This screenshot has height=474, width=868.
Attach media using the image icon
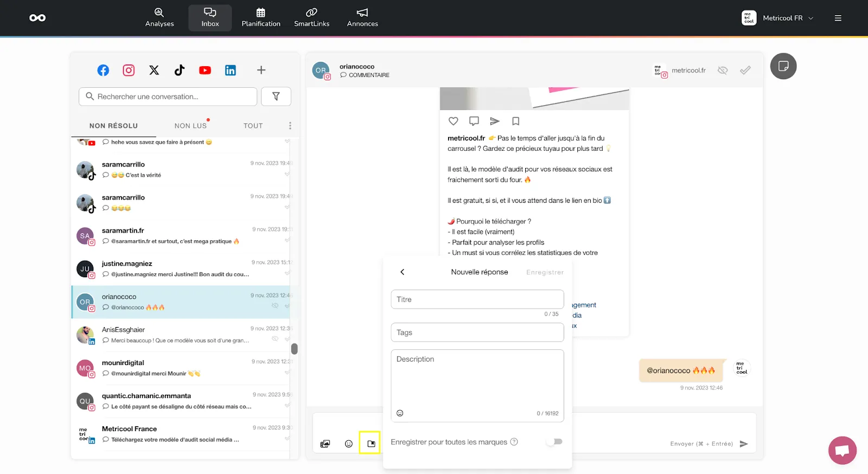pos(325,444)
